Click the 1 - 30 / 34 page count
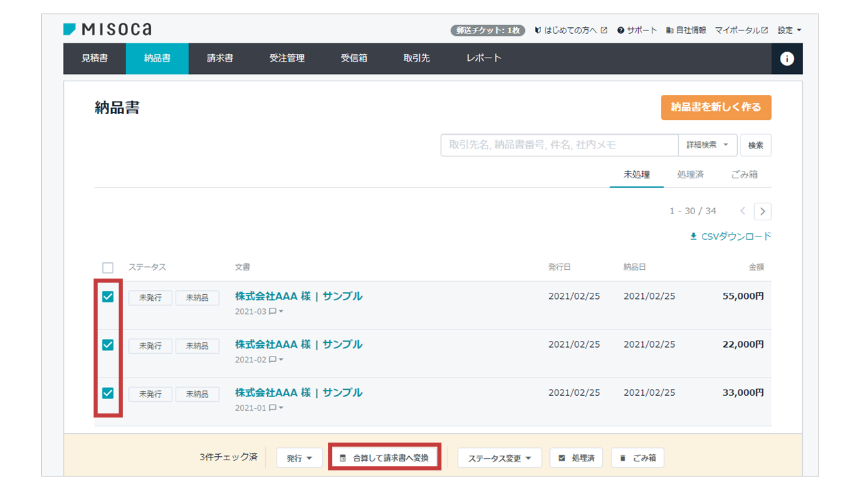This screenshot has width=868, height=488. [693, 211]
